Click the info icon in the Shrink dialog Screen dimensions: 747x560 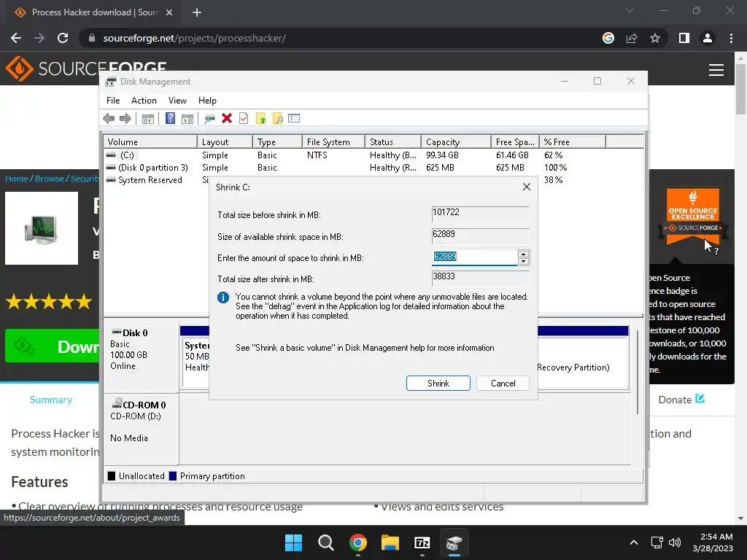(x=223, y=297)
